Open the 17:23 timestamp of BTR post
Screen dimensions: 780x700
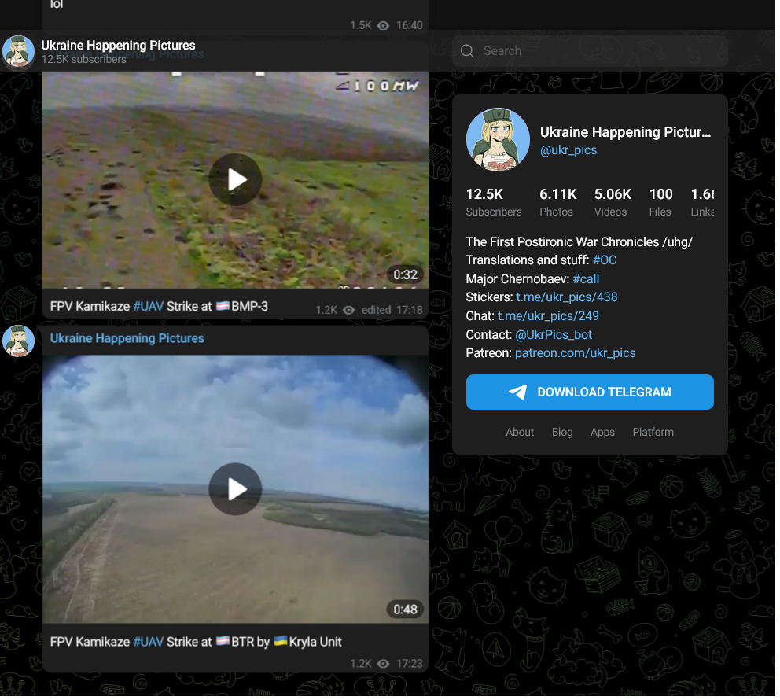(410, 664)
